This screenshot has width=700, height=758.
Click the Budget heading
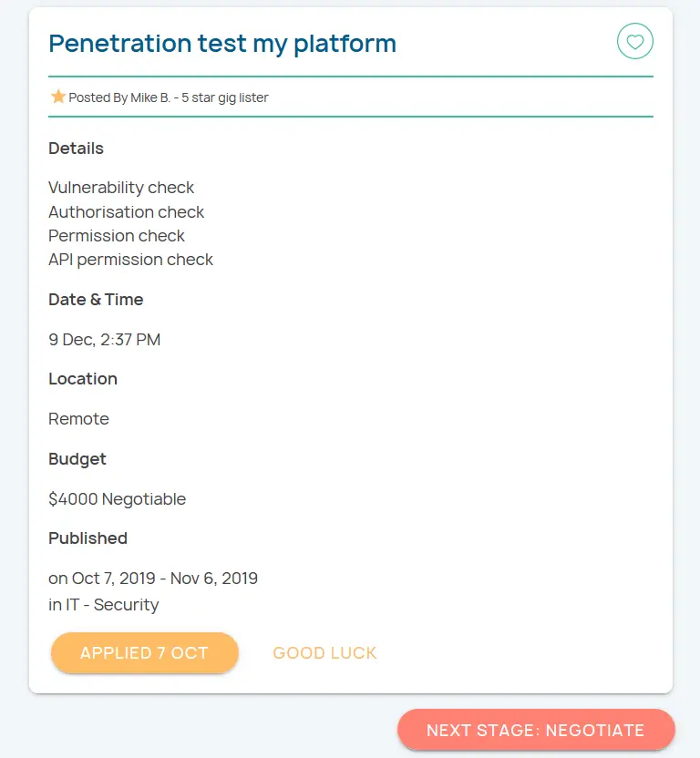77,459
